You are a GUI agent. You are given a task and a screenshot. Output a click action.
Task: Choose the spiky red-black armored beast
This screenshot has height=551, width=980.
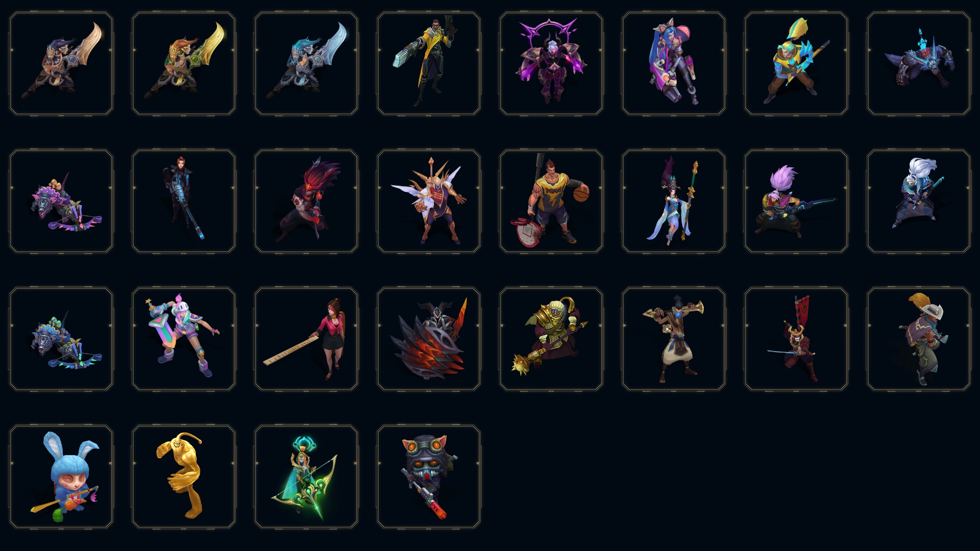click(429, 339)
